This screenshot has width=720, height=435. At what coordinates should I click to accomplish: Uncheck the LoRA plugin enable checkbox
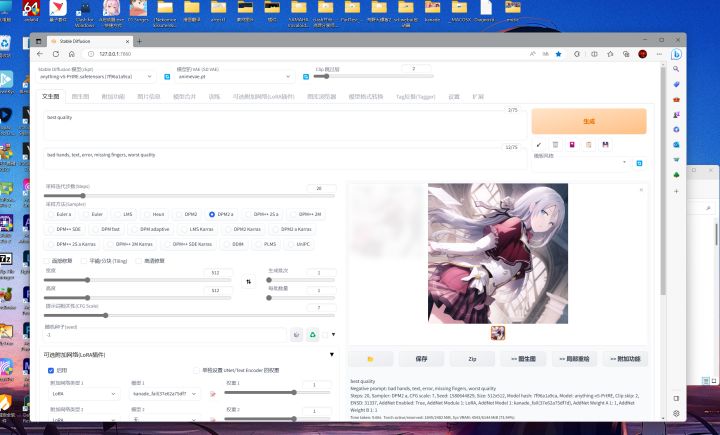tap(51, 370)
